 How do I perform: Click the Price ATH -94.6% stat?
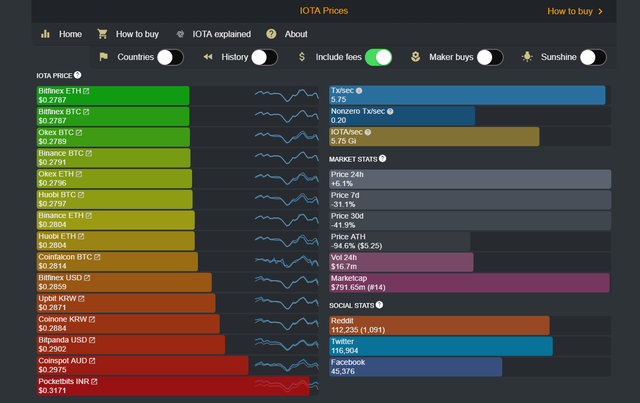point(400,242)
